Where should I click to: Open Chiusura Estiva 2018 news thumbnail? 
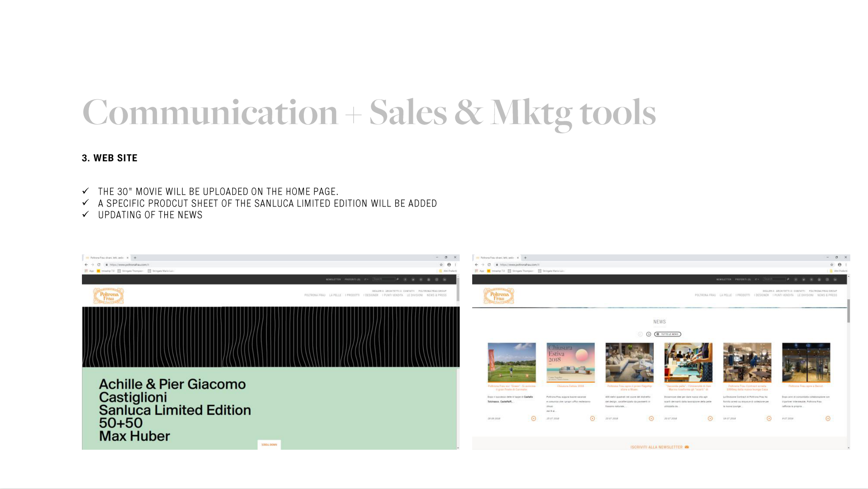(x=570, y=362)
